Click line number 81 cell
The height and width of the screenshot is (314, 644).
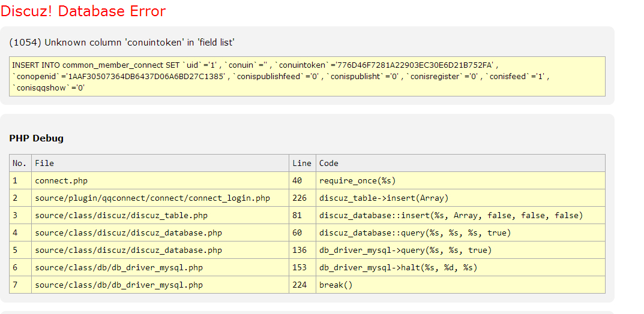coord(302,215)
